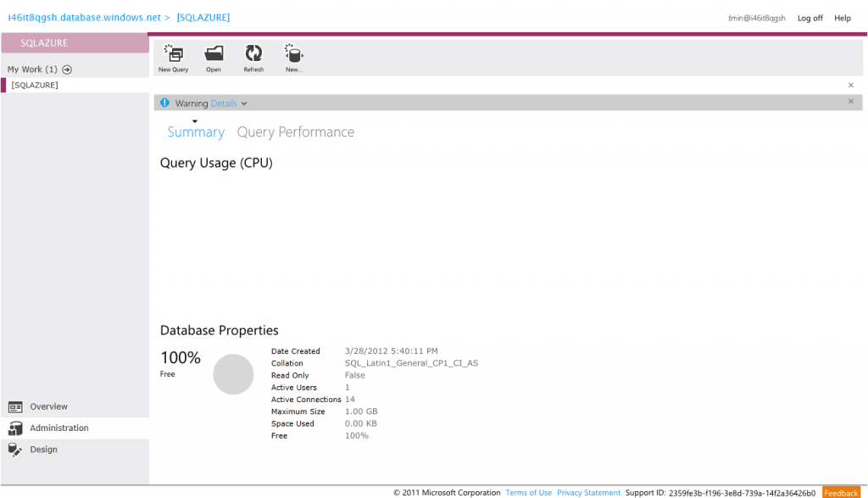
Task: Click the Overview section icon
Action: coord(15,407)
